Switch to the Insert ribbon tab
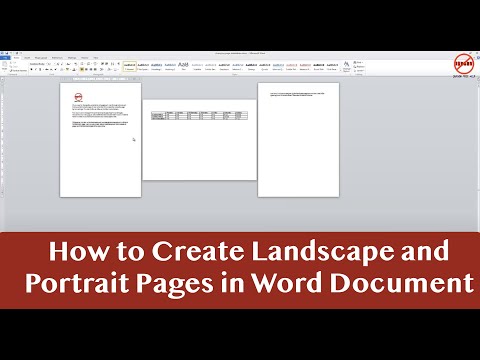 click(27, 58)
